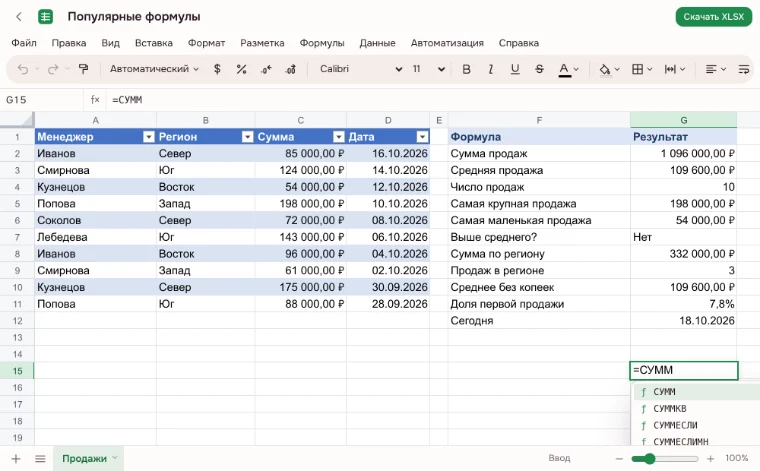This screenshot has height=471, width=760.
Task: Expand the font color options arrow
Action: pyautogui.click(x=576, y=69)
